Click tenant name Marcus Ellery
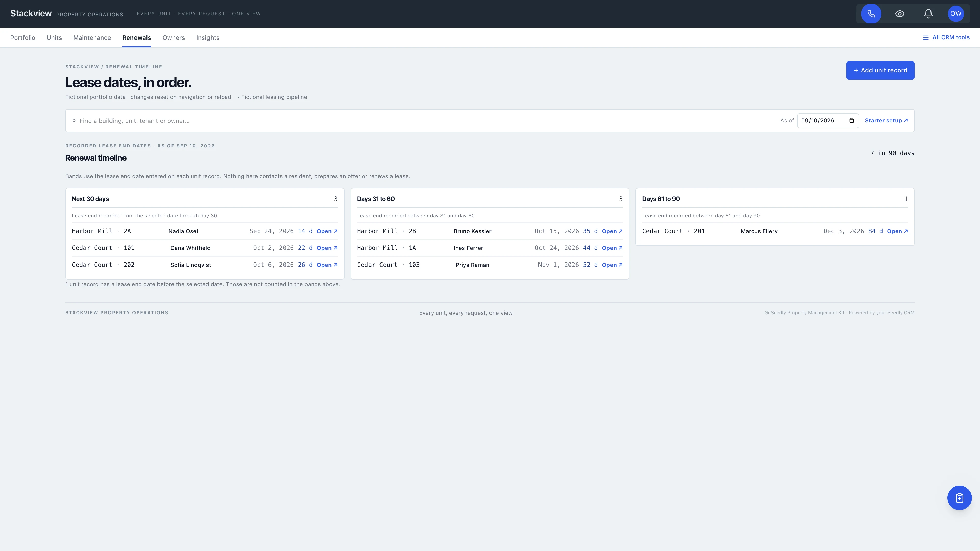 [759, 231]
